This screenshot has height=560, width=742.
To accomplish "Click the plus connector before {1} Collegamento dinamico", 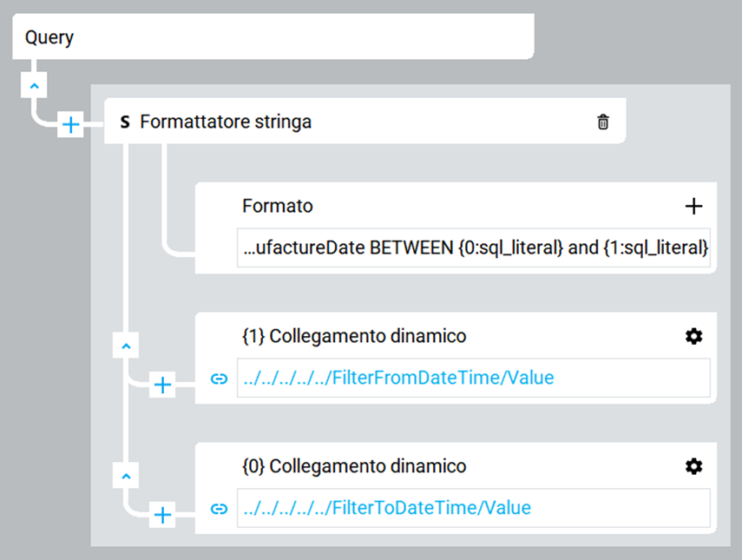I will [x=162, y=385].
